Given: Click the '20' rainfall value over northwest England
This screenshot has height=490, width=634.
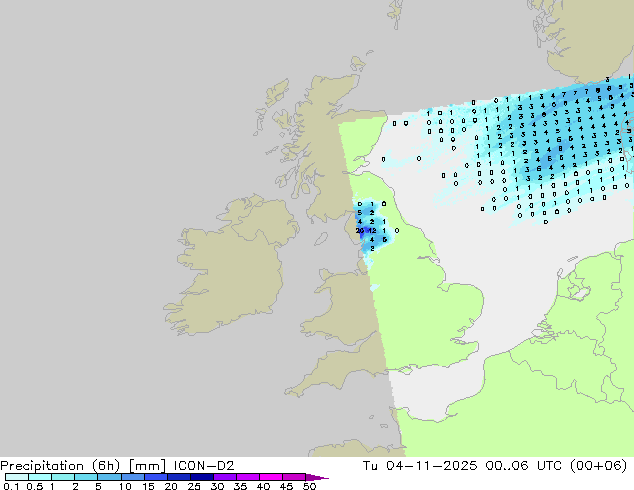Looking at the screenshot, I should 359,231.
